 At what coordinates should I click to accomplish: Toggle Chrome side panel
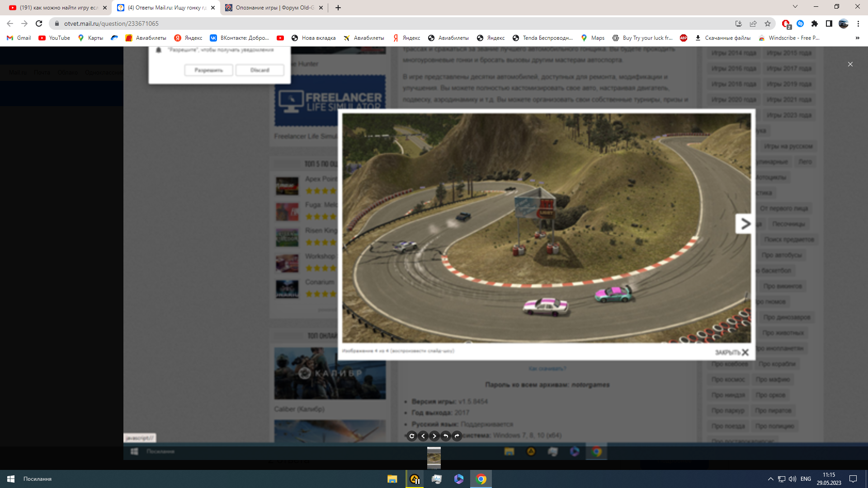(x=829, y=23)
